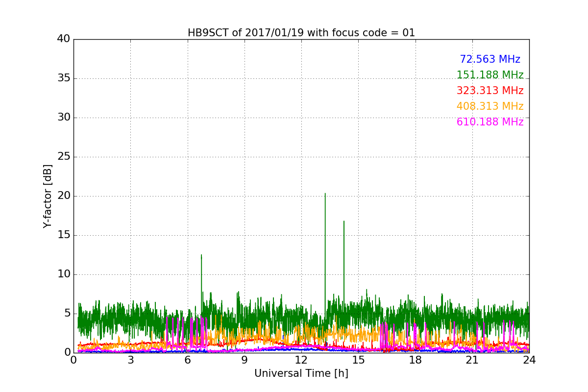Click y-axis tick label 10
This screenshot has height=392, width=588.
click(64, 274)
